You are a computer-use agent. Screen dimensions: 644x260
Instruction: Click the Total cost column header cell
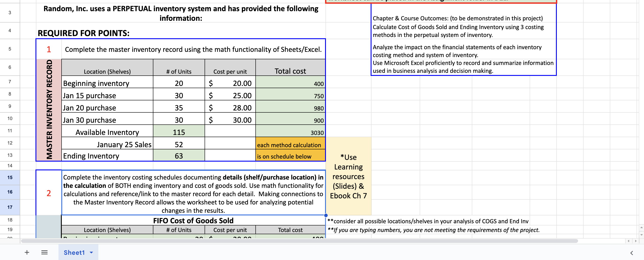tap(290, 71)
